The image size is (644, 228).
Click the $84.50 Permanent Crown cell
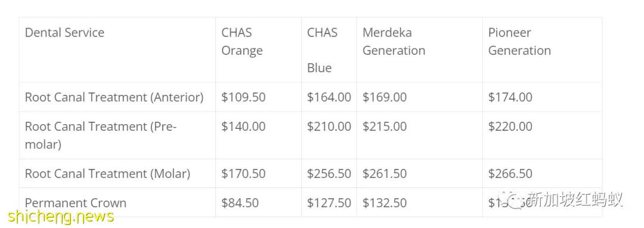coord(240,203)
